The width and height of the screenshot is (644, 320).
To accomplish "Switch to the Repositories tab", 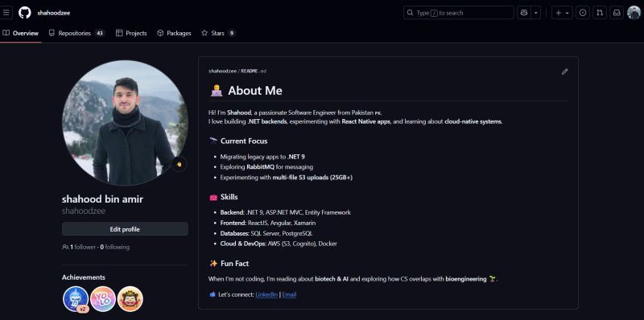I will click(x=76, y=33).
